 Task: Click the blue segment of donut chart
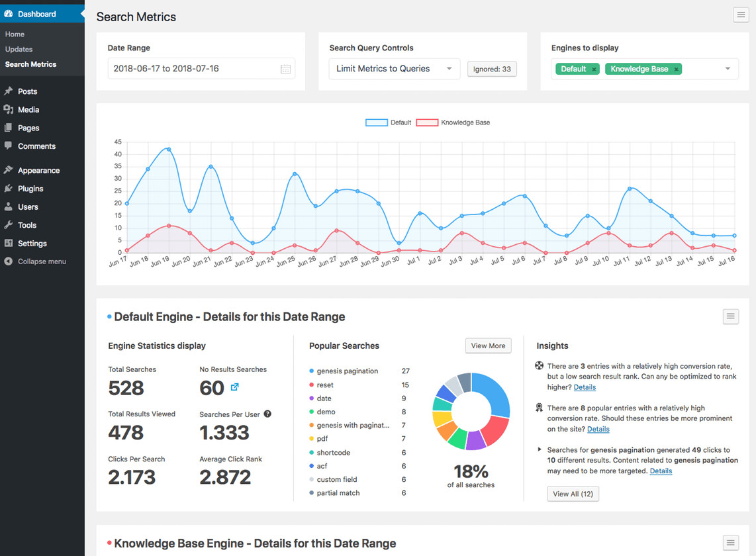coord(495,393)
